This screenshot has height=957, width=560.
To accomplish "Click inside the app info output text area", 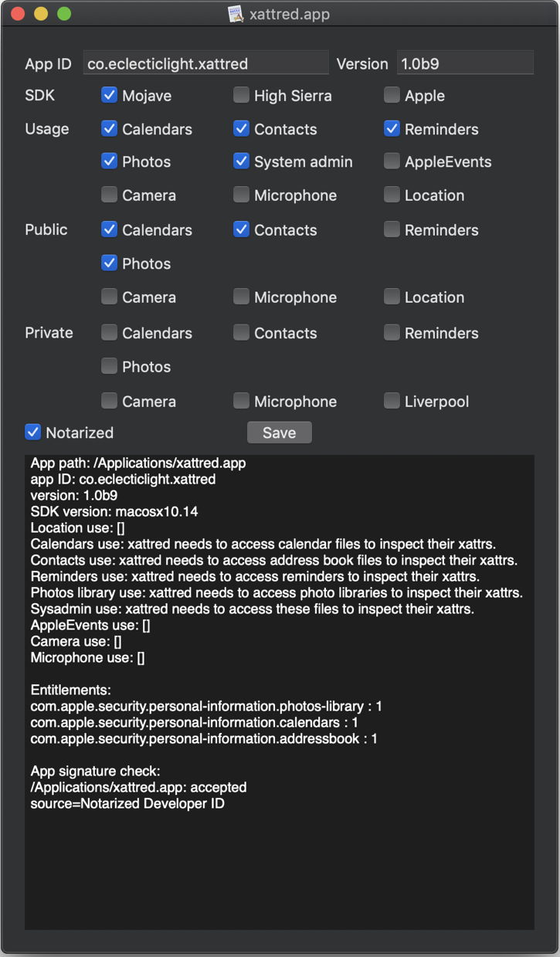I will (280, 865).
